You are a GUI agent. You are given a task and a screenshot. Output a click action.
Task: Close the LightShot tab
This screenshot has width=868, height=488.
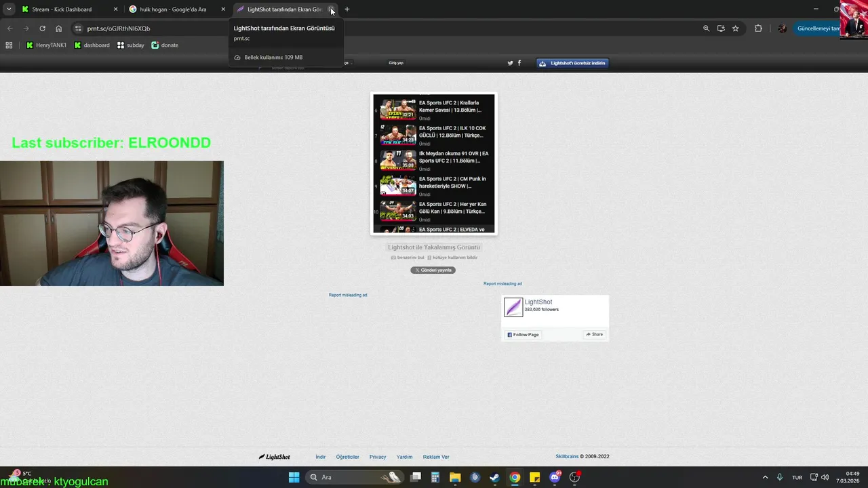pyautogui.click(x=331, y=9)
